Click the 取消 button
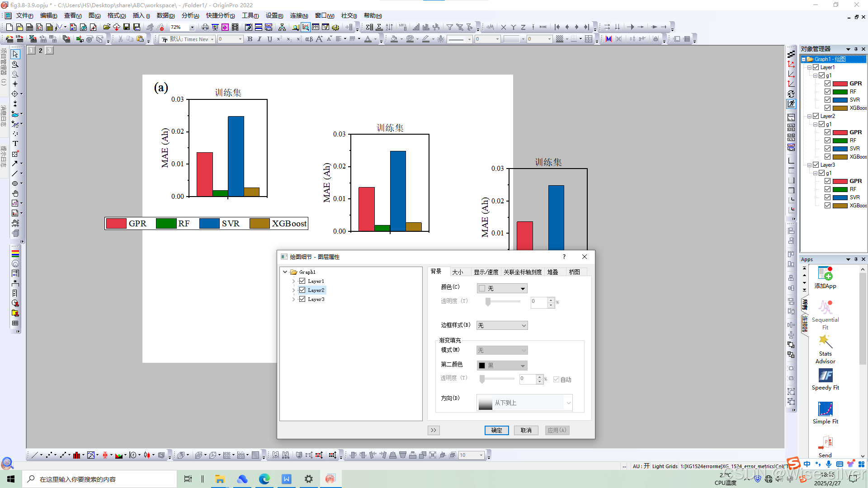The height and width of the screenshot is (488, 868). [526, 430]
